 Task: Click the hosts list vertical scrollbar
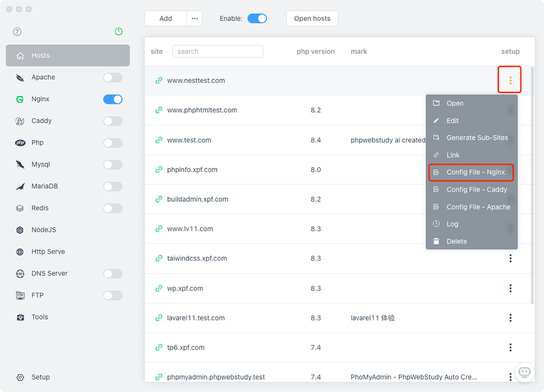(532, 185)
